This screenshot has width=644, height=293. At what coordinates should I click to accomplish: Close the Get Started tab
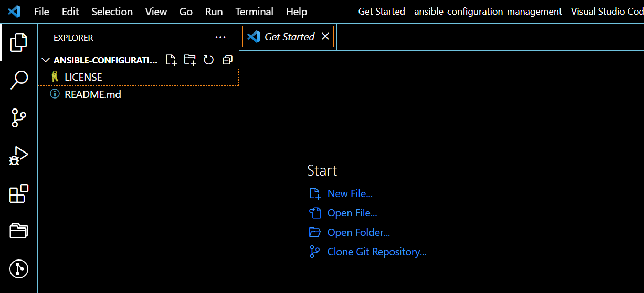coord(325,37)
